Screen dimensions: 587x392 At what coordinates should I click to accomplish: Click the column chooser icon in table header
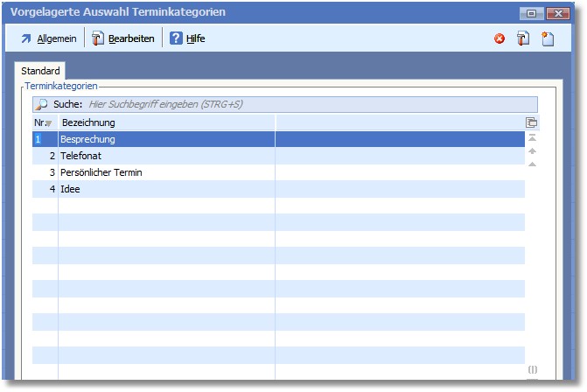pyautogui.click(x=531, y=122)
